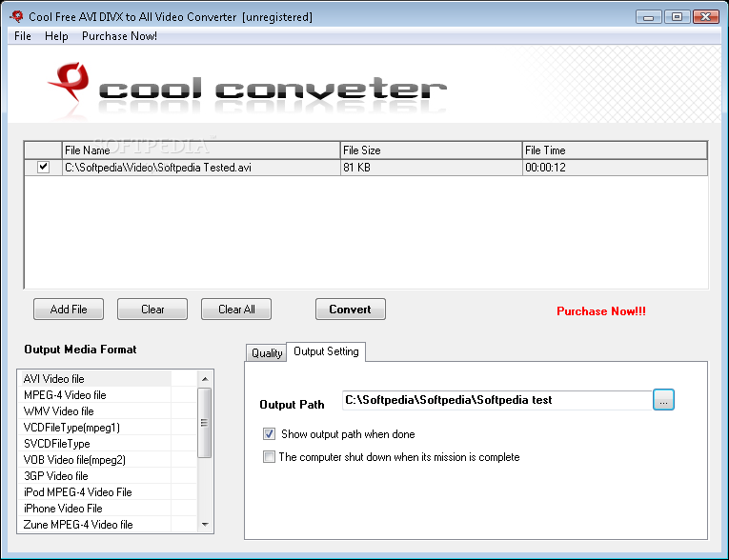
Task: Click the Output Path text field
Action: [497, 400]
